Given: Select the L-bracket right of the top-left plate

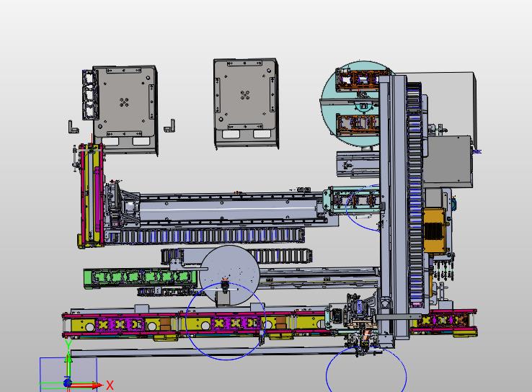Looking at the screenshot, I should pos(169,126).
